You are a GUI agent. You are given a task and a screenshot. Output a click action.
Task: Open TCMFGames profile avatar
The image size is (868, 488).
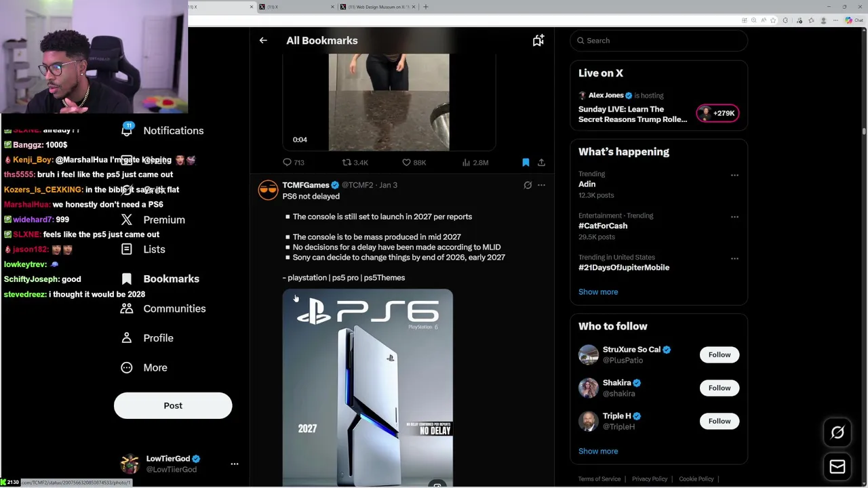(x=268, y=190)
